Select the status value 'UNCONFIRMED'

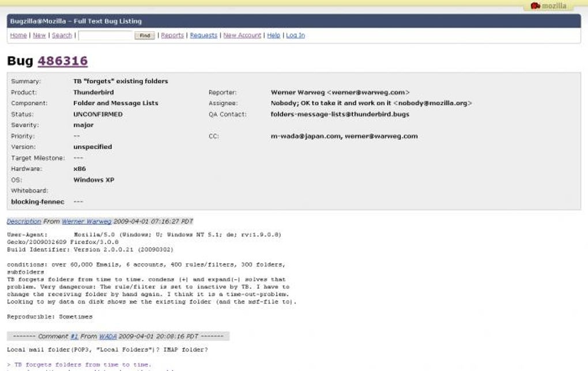pos(98,114)
